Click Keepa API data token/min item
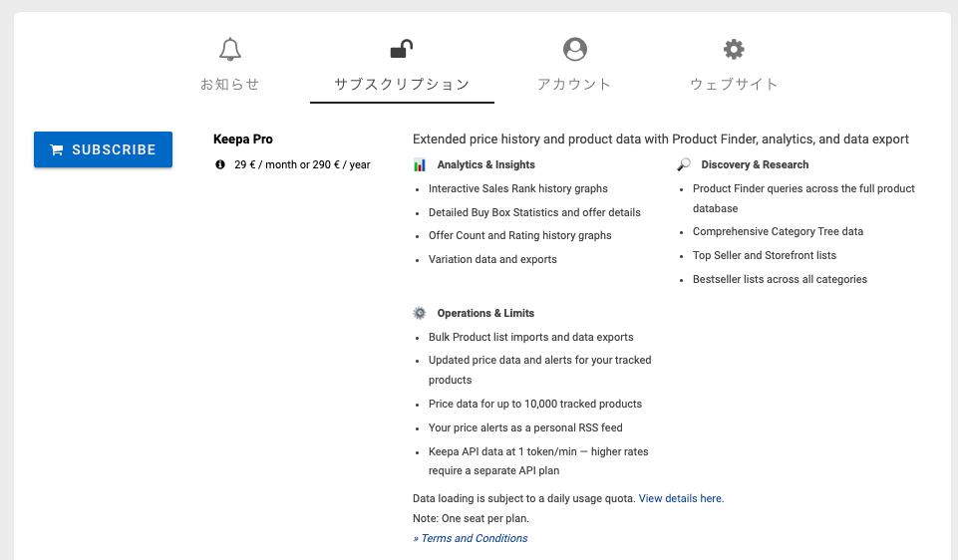 (538, 461)
